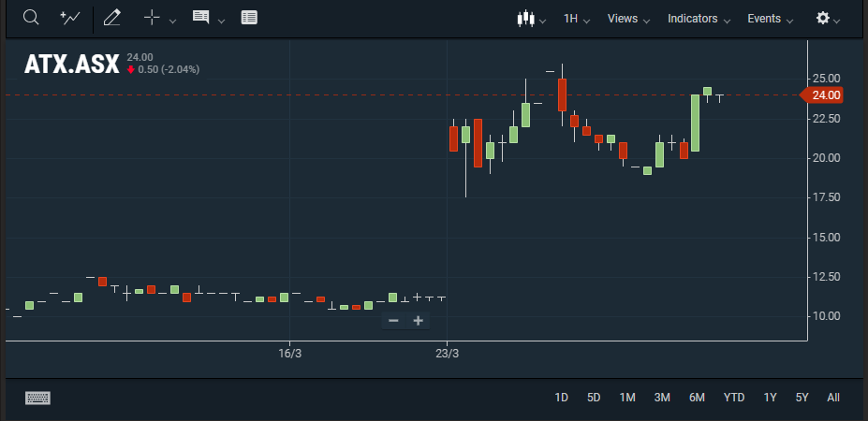Click the 16/3 date axis label

[289, 354]
